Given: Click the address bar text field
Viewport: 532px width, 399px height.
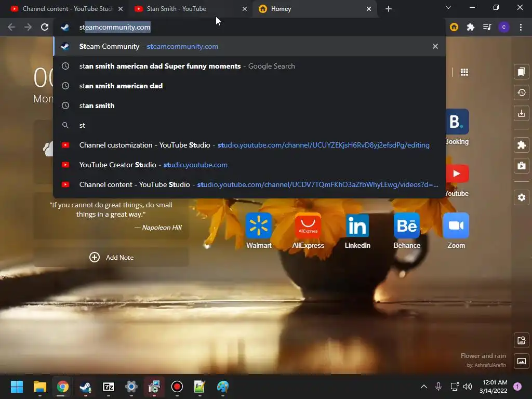Looking at the screenshot, I should point(249,27).
